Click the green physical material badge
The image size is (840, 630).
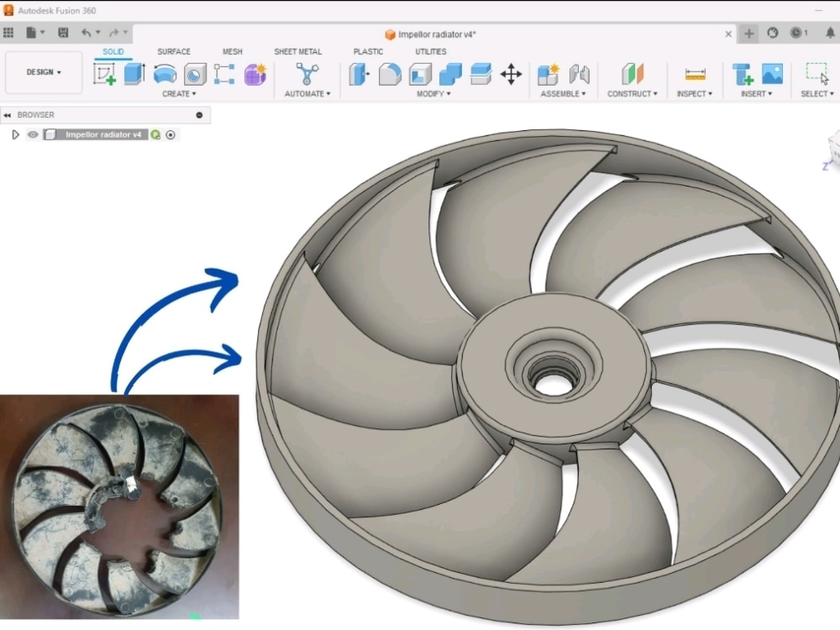156,135
